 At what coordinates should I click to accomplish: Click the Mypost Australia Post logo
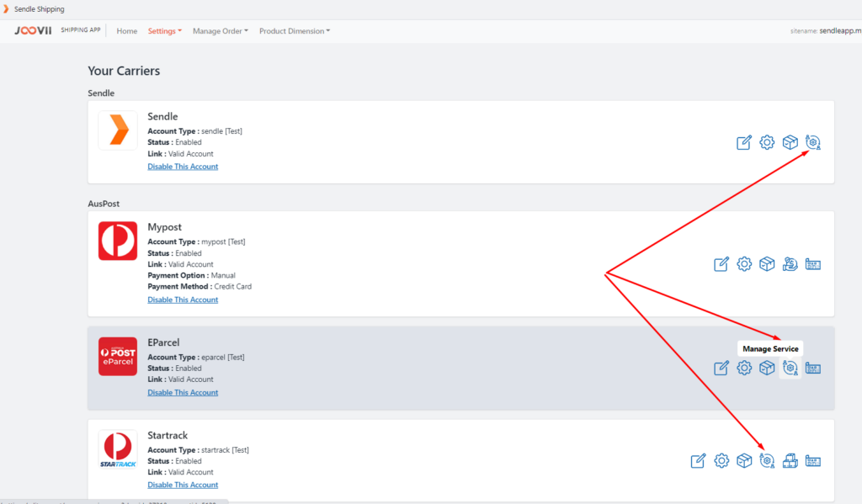point(118,241)
